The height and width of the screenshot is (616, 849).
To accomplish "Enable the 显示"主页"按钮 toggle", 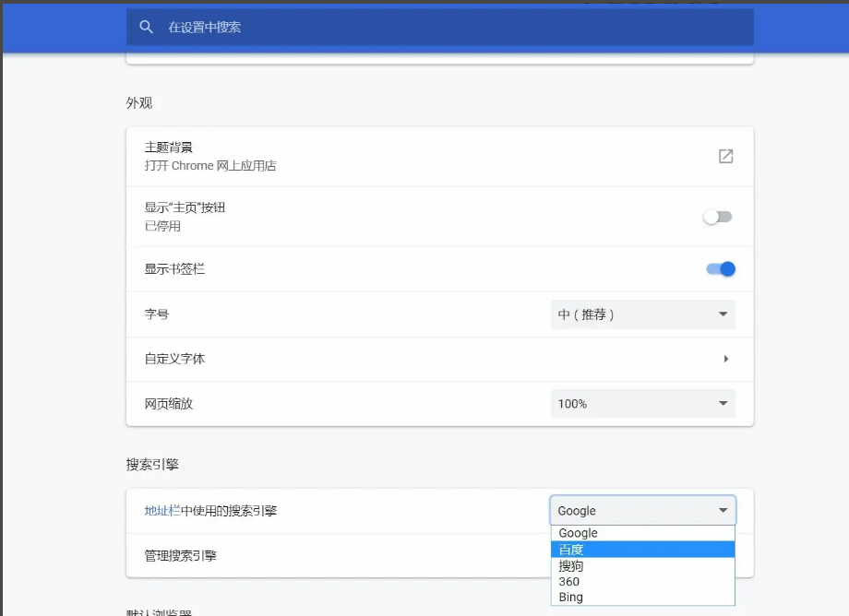I will [718, 216].
